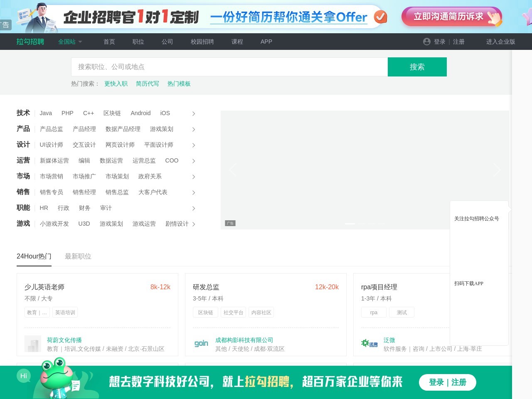Switch to the 最新职位 tab
Image resolution: width=532 pixels, height=399 pixels.
tap(78, 256)
